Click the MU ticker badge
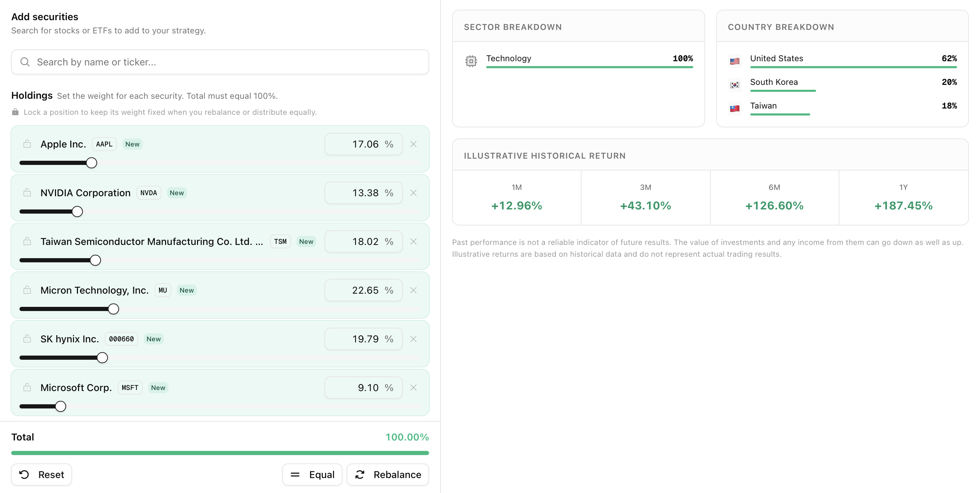Image resolution: width=980 pixels, height=493 pixels. (x=163, y=290)
